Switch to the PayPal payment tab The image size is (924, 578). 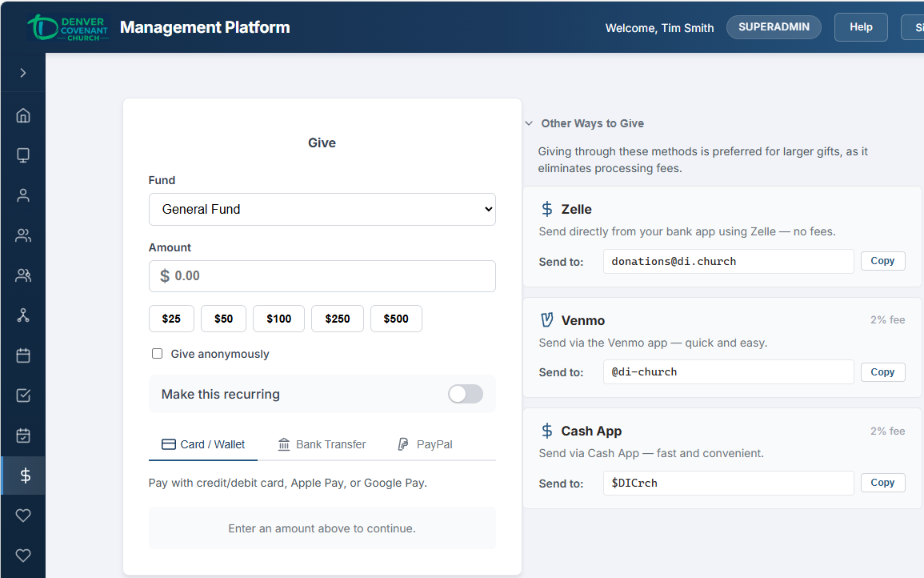coord(426,444)
